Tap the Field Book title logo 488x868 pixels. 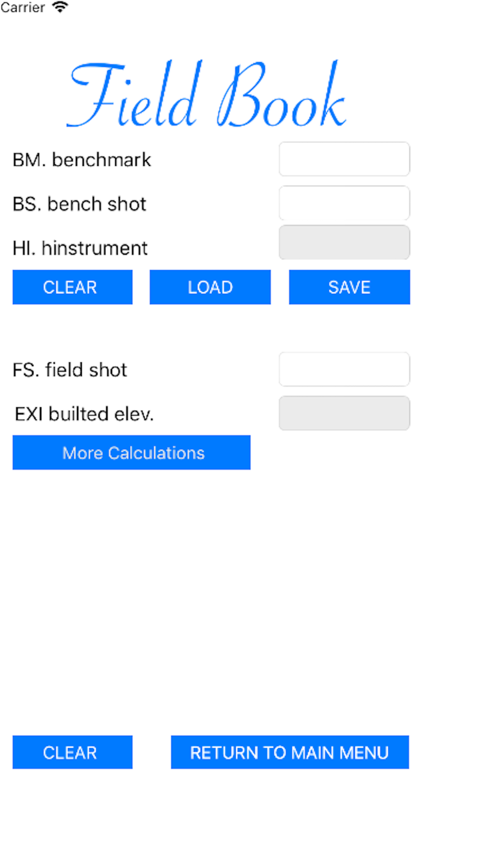(x=206, y=95)
